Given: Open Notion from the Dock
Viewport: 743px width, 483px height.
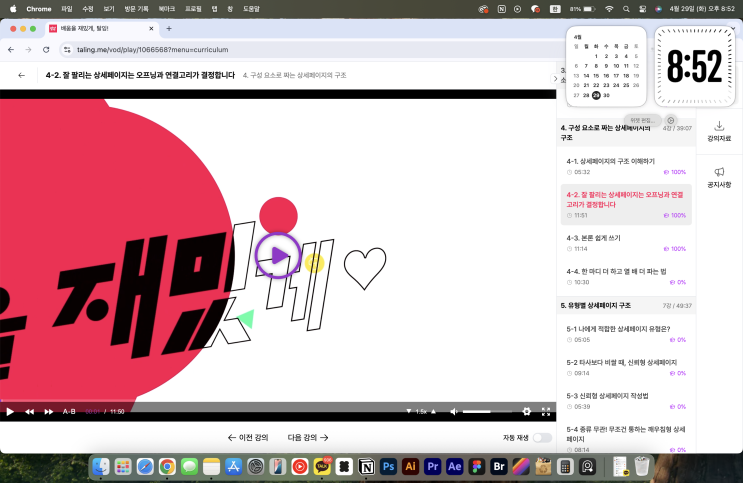Looking at the screenshot, I should tap(366, 467).
